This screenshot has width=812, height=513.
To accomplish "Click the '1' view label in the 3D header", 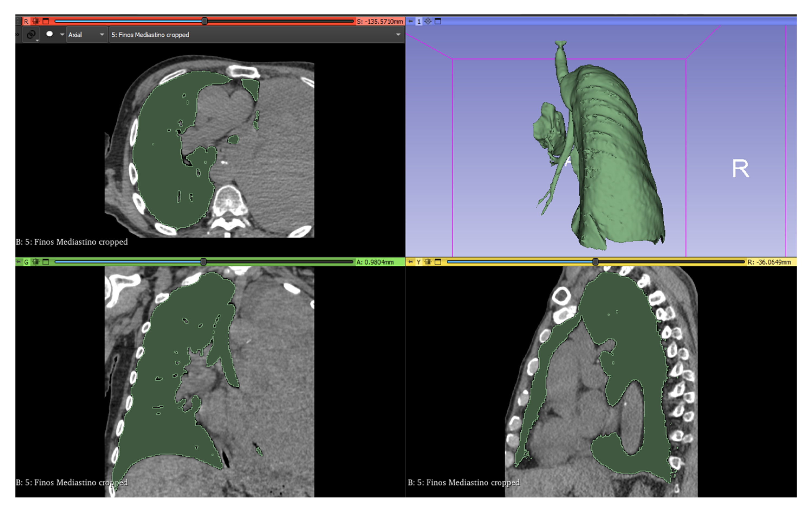I will pos(419,21).
